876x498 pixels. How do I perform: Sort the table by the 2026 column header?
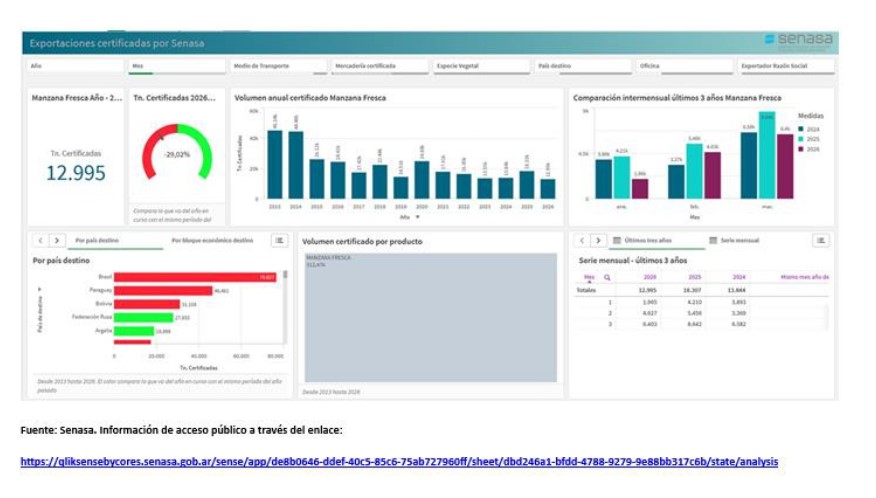650,277
